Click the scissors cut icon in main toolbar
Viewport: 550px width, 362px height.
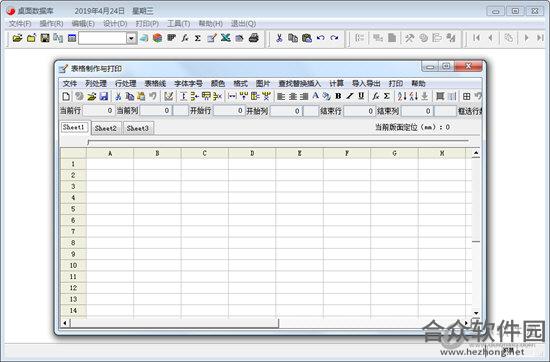coord(279,38)
